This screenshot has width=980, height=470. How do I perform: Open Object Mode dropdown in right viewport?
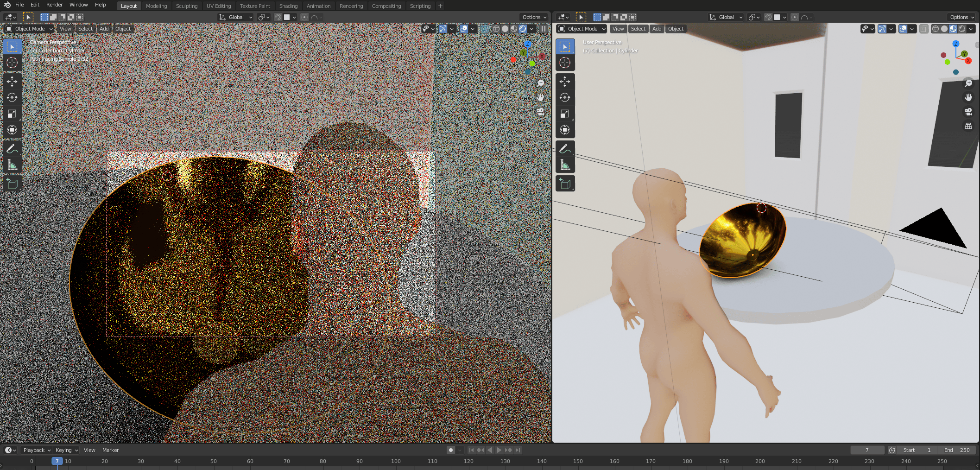tap(582, 29)
